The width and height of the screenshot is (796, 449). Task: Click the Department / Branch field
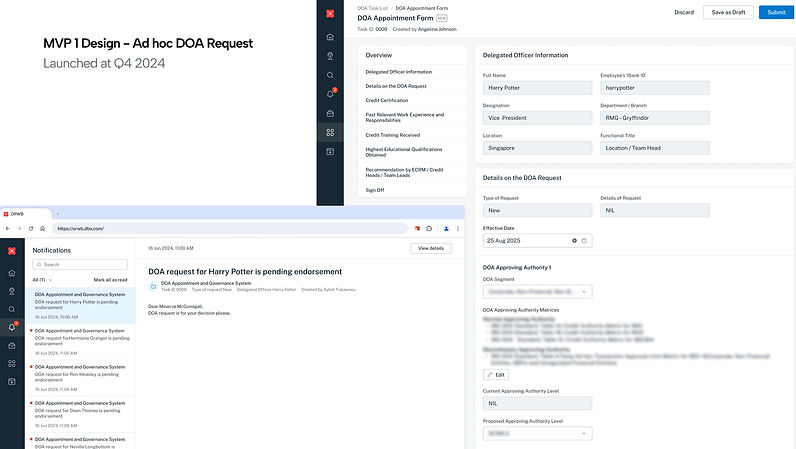pos(654,118)
